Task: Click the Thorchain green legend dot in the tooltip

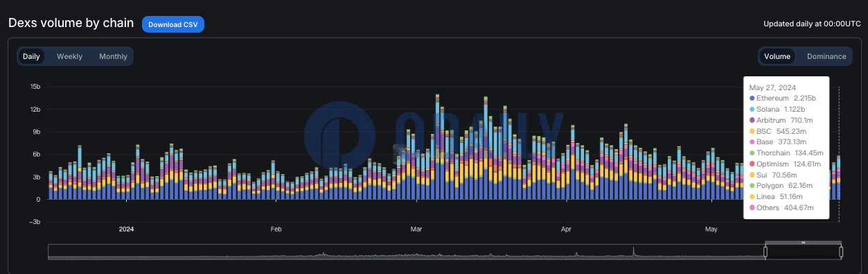Action: tap(752, 153)
